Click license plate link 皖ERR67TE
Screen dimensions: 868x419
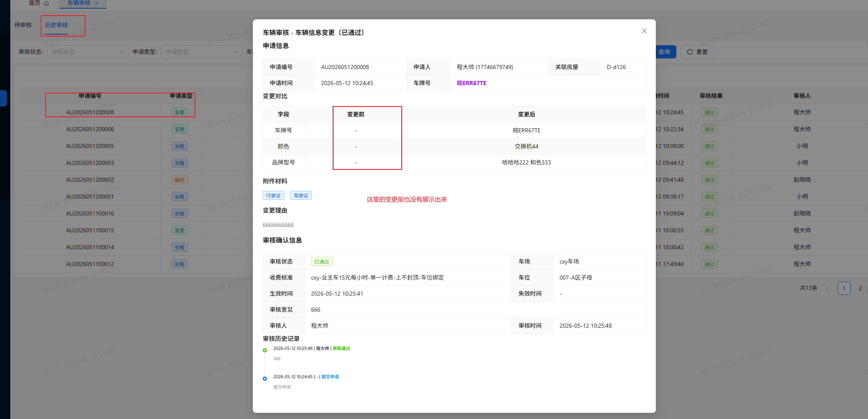point(471,83)
